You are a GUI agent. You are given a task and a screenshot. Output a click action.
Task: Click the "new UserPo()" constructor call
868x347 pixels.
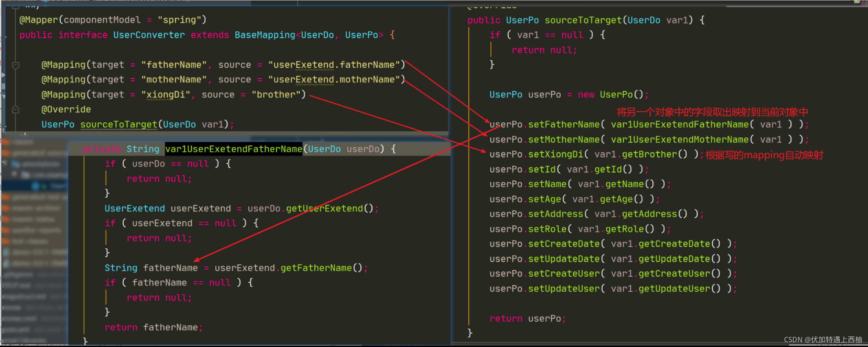point(611,95)
